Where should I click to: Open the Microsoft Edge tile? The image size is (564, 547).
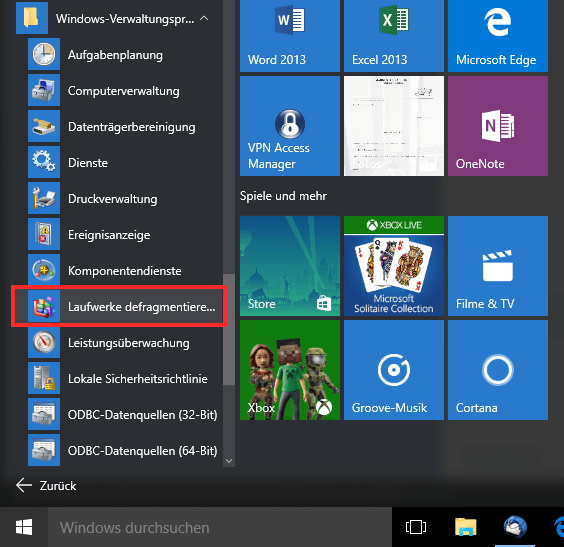click(x=498, y=36)
